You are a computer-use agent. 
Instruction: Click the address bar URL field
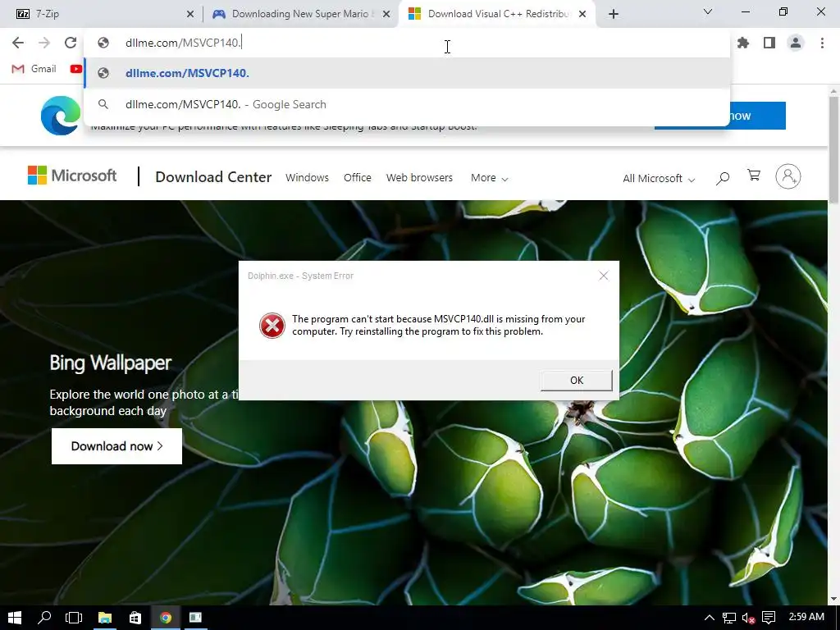407,43
